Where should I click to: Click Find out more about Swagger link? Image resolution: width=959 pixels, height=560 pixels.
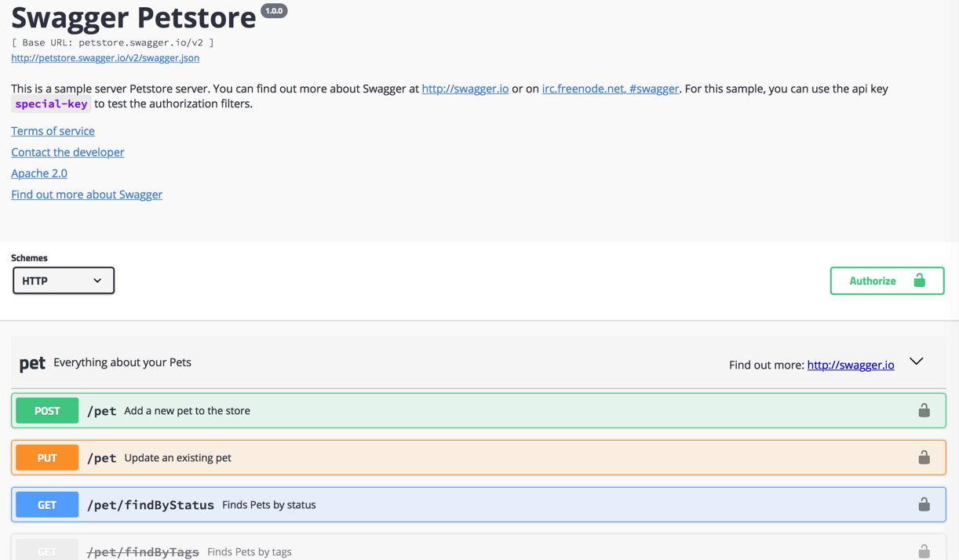pos(86,195)
